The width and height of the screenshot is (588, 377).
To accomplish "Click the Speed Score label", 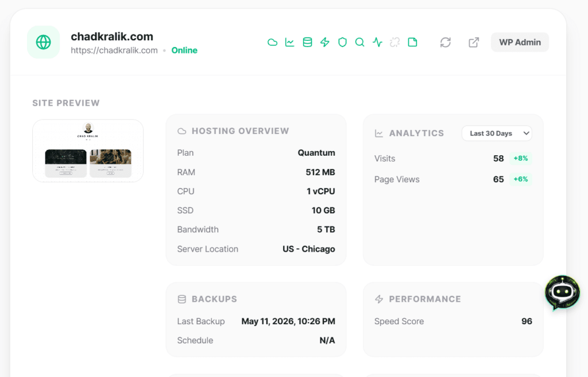I will pos(399,321).
